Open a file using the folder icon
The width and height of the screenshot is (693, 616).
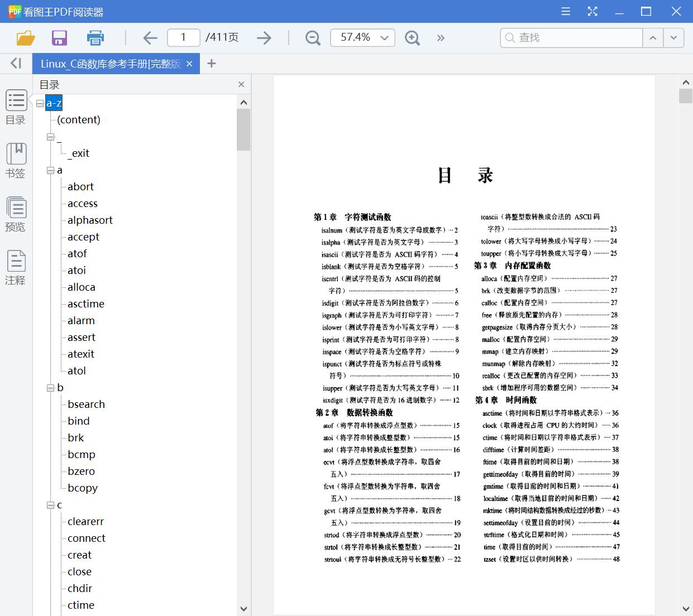click(x=25, y=37)
